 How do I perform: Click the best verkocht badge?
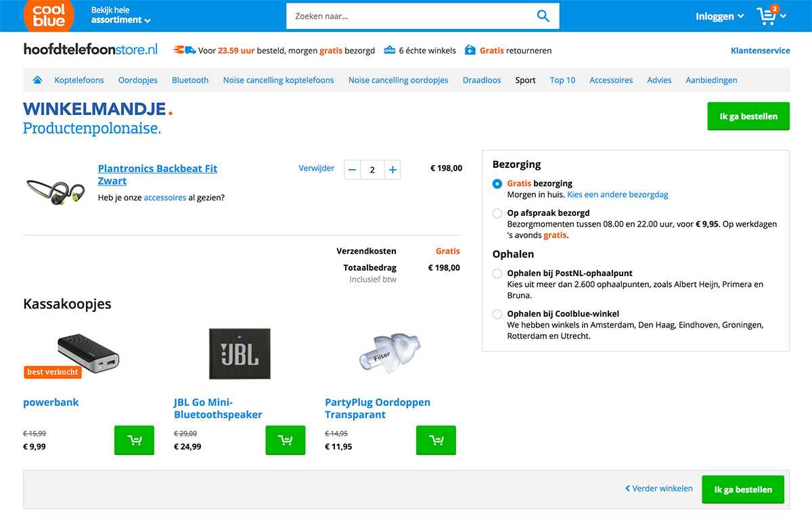[x=53, y=372]
